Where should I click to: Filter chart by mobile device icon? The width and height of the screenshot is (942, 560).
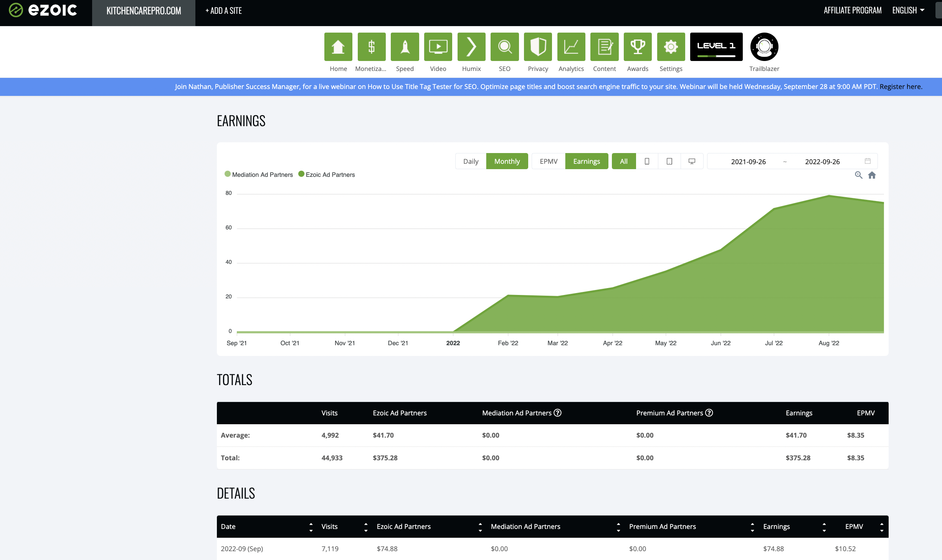coord(647,161)
